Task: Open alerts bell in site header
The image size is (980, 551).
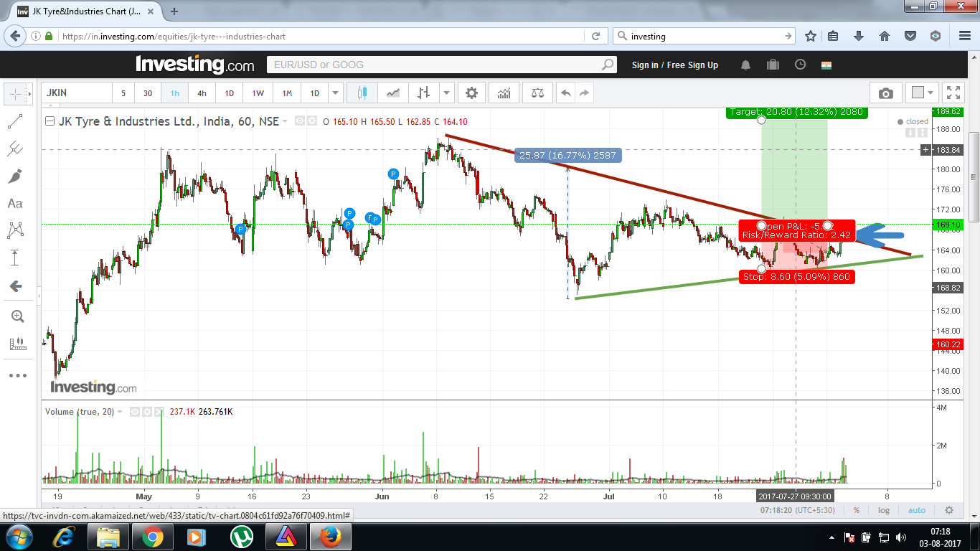Action: pos(746,65)
